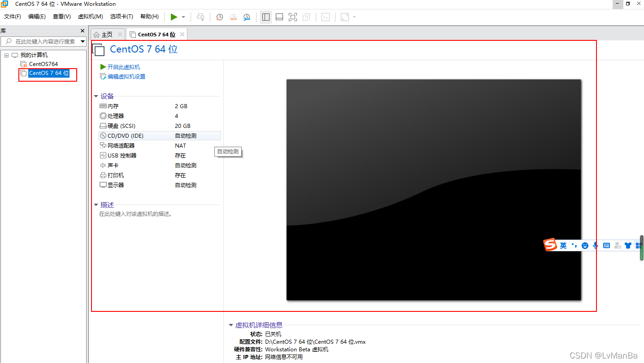Toggle the library sidebar view icon
644x363 pixels.
[x=266, y=17]
